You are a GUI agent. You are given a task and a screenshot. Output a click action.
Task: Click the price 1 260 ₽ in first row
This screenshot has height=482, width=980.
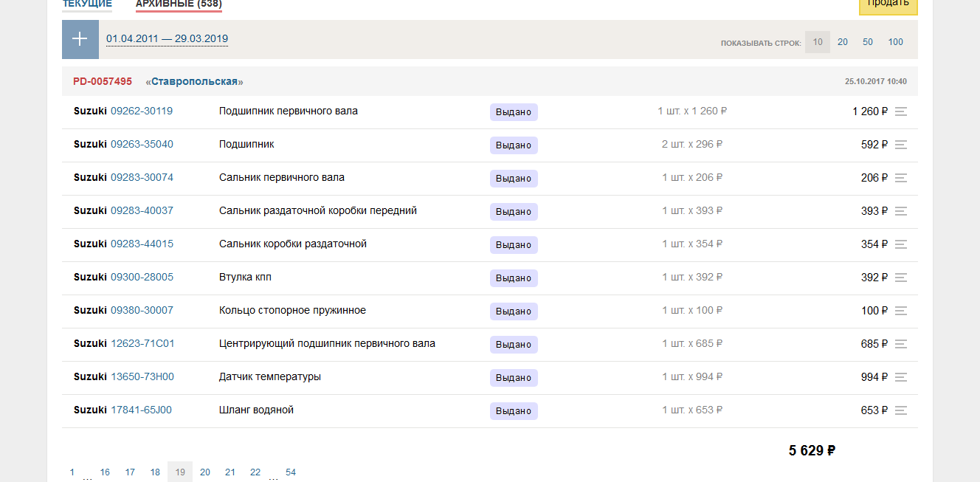click(870, 111)
